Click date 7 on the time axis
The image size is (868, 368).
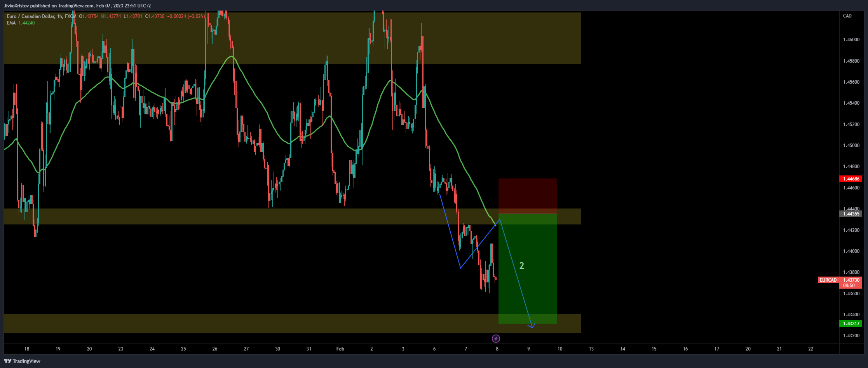tap(466, 349)
